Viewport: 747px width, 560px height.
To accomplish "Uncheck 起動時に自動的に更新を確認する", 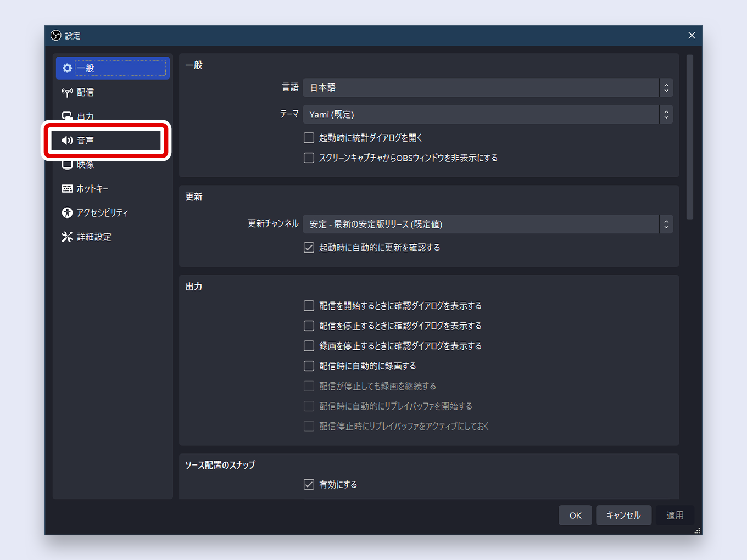I will coord(309,248).
